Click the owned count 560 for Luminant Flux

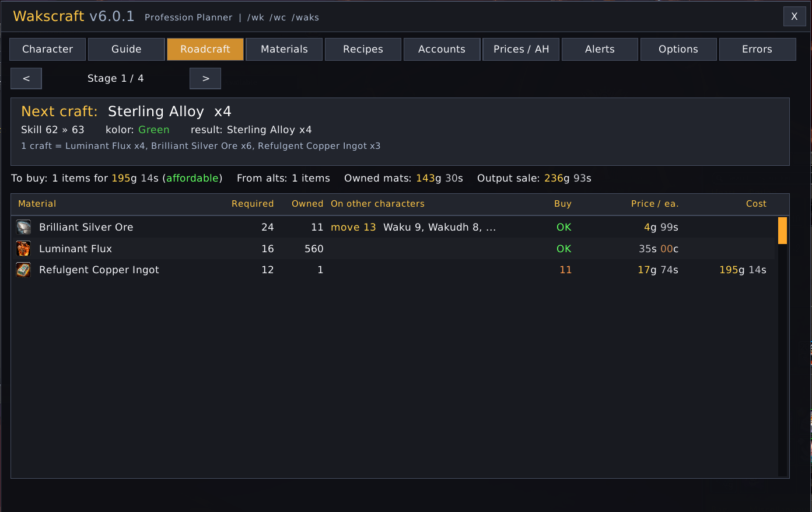[314, 249]
